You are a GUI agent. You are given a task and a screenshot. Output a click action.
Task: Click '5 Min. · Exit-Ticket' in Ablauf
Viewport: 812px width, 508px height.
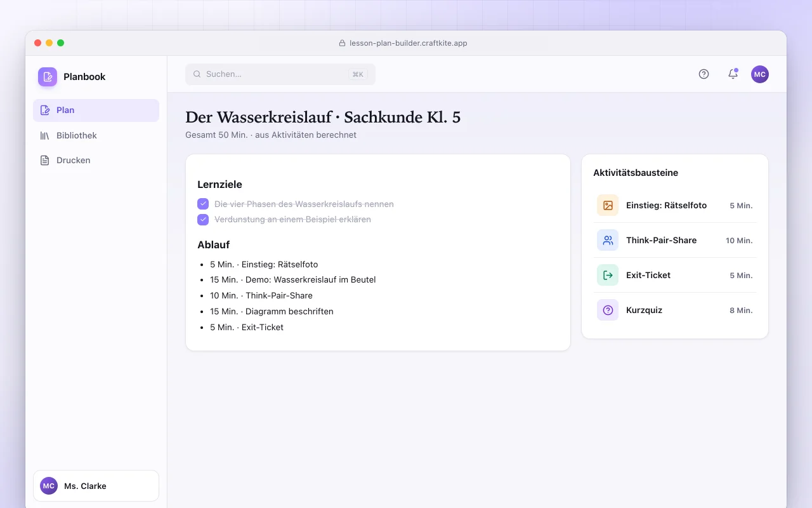(x=247, y=328)
